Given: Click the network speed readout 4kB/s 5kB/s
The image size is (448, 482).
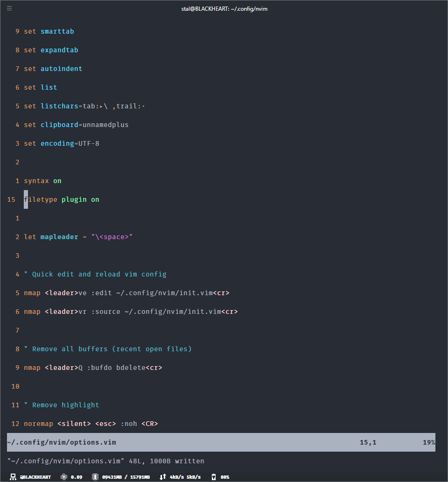Looking at the screenshot, I should click(185, 477).
